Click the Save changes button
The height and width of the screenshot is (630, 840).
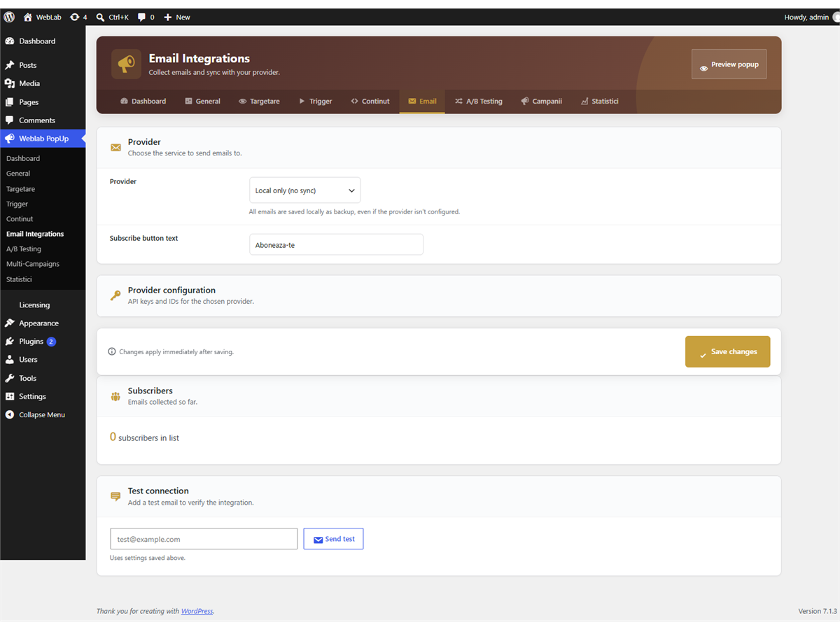(x=727, y=351)
